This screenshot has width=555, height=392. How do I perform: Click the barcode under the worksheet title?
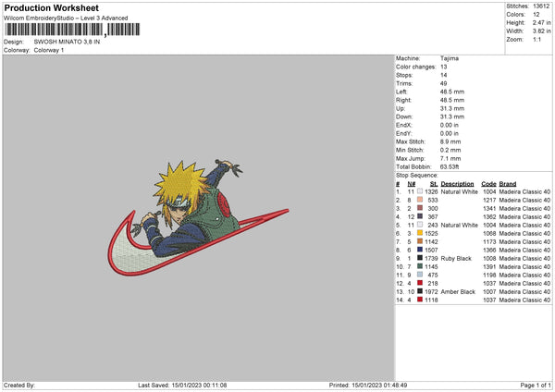[x=72, y=30]
